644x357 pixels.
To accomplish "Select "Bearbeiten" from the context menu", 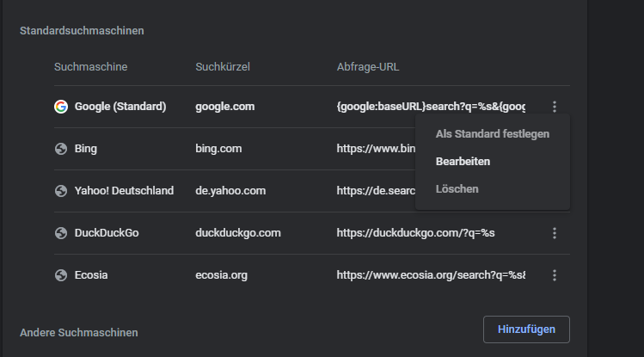I will [463, 162].
